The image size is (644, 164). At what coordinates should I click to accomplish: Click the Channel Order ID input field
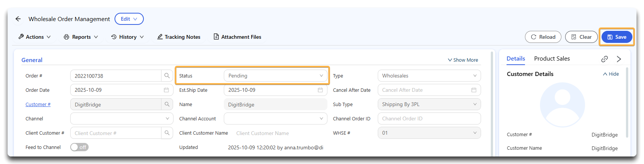(429, 119)
